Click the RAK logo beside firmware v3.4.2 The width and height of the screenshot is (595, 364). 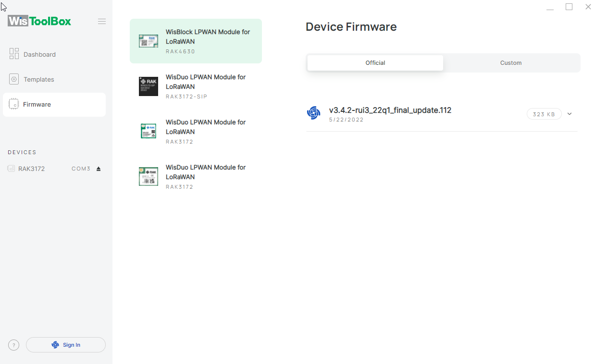pos(313,113)
